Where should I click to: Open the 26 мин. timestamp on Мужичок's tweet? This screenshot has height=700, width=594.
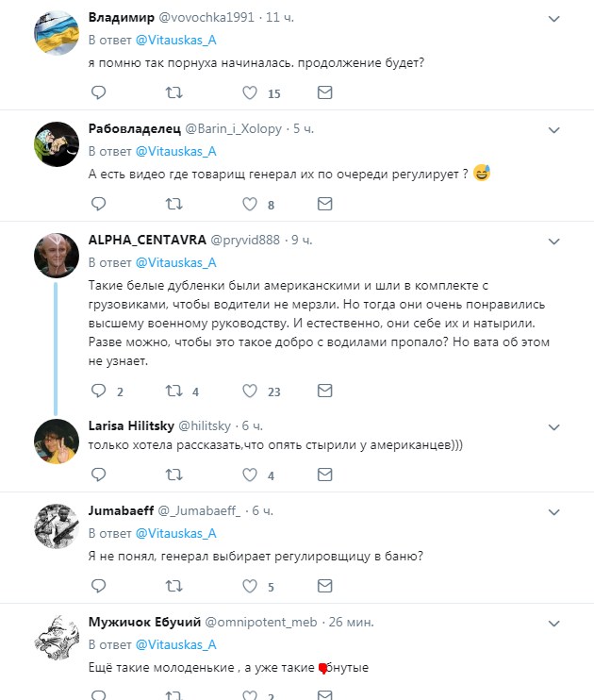pos(350,622)
